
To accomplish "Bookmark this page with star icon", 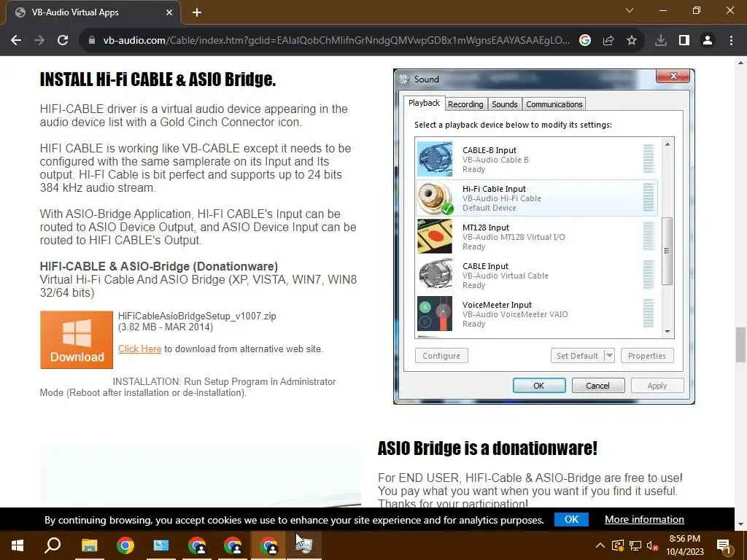I will (x=632, y=41).
